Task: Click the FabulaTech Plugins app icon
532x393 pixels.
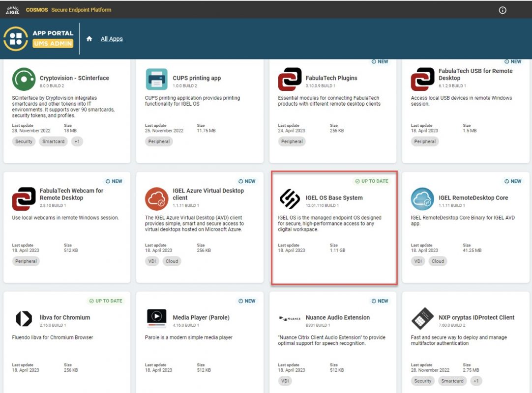Action: point(290,80)
